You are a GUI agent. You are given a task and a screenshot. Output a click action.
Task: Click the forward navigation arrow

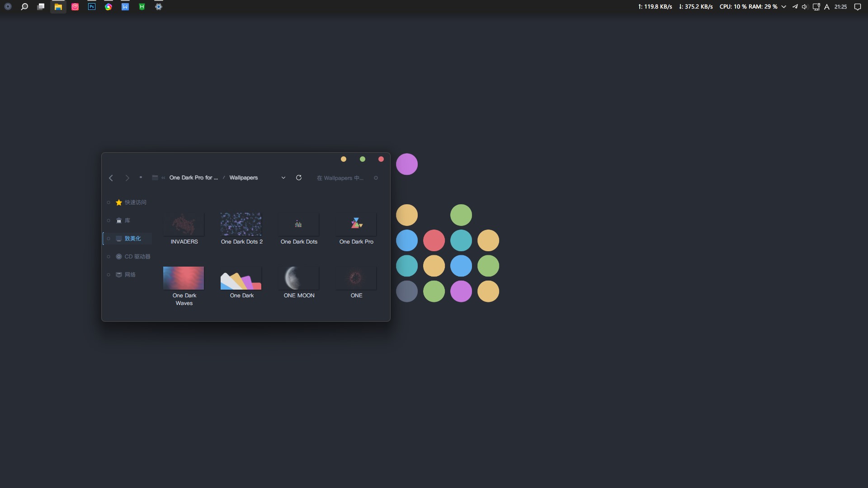pos(127,178)
